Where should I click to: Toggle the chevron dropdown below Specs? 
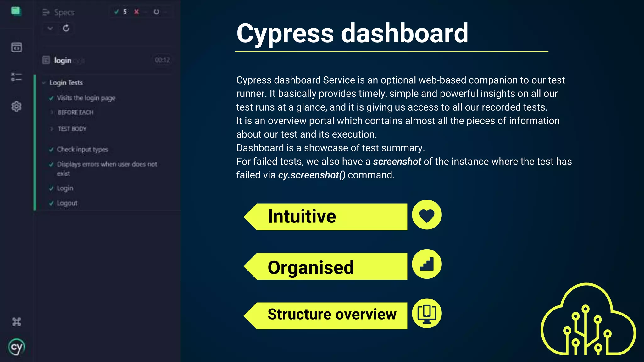50,28
